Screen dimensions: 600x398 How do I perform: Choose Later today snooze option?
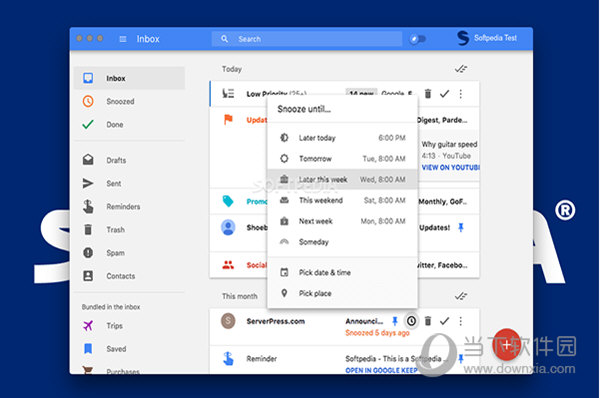point(342,138)
